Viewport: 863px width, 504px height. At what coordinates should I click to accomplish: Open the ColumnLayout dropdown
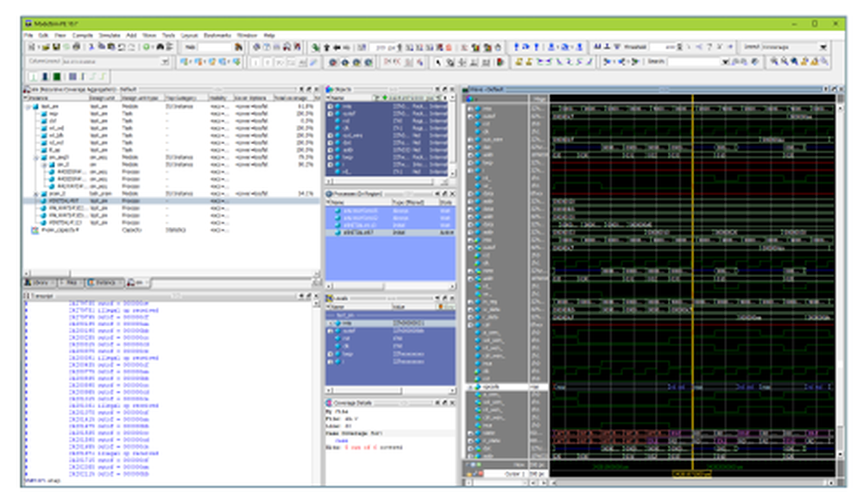tap(165, 61)
